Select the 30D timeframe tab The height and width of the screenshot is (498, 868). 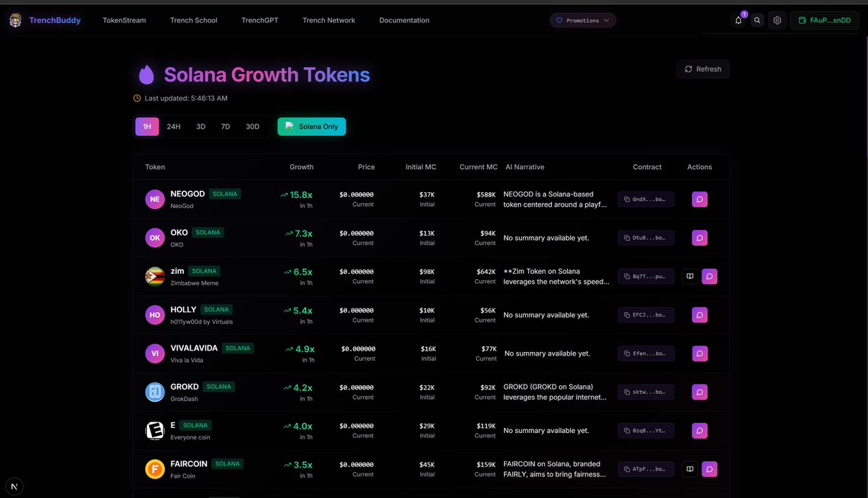pyautogui.click(x=252, y=126)
